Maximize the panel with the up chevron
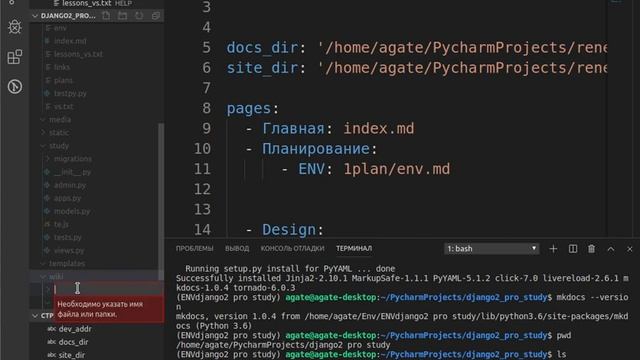The width and height of the screenshot is (640, 360). tap(611, 249)
